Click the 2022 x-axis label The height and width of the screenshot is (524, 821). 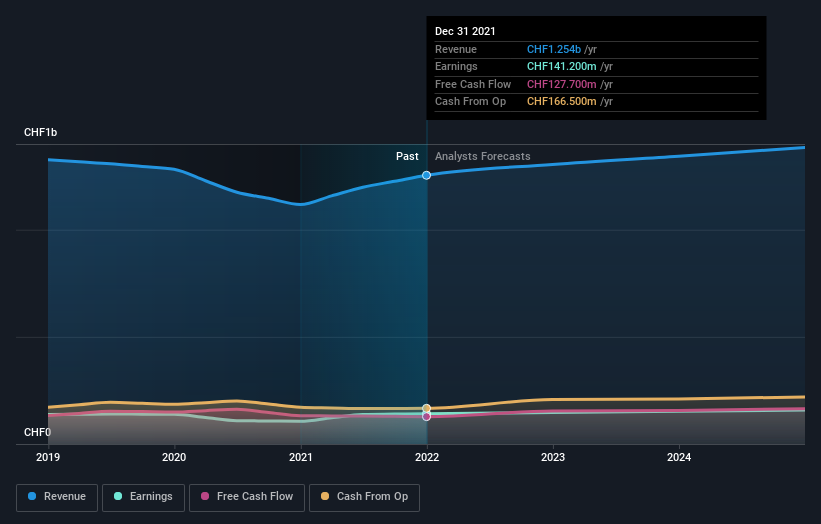427,457
